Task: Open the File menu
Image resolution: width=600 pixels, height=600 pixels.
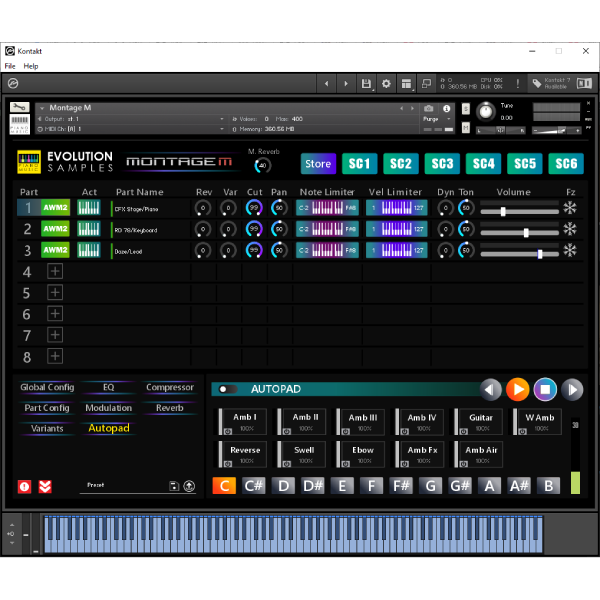Action: pos(10,66)
